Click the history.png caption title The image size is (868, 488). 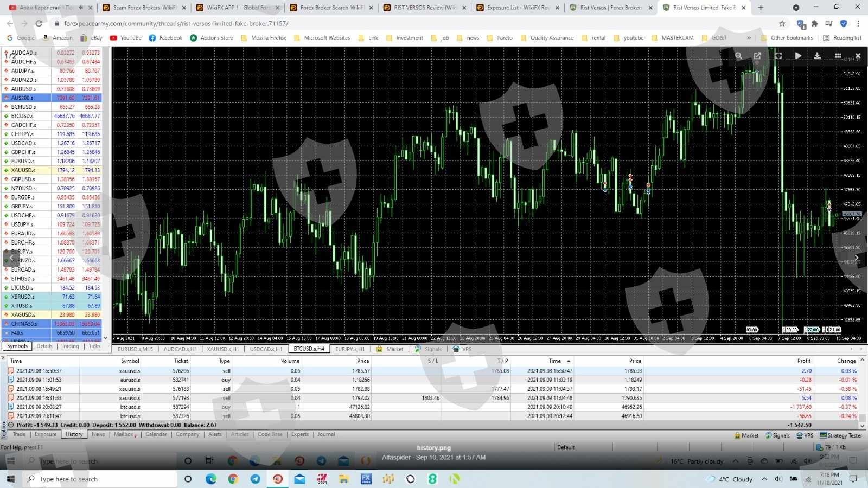click(x=434, y=448)
